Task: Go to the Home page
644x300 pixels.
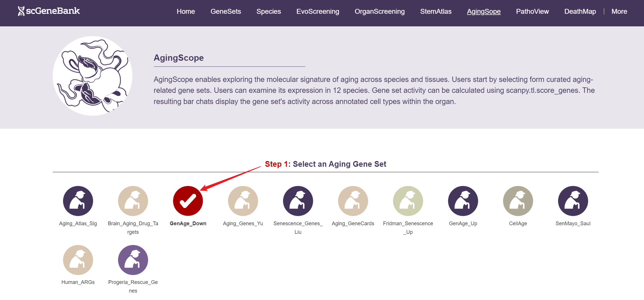Action: pyautogui.click(x=186, y=11)
